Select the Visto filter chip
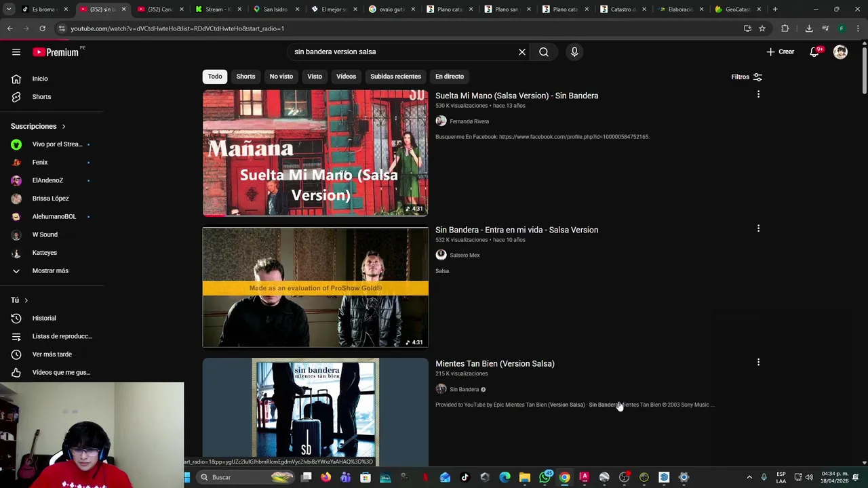 click(x=315, y=77)
